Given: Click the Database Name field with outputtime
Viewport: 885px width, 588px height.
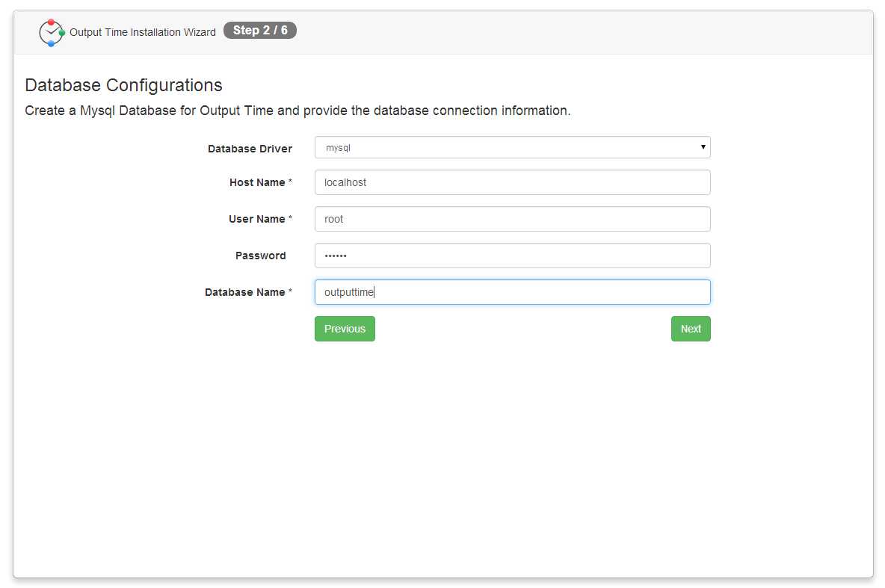Looking at the screenshot, I should pyautogui.click(x=513, y=292).
